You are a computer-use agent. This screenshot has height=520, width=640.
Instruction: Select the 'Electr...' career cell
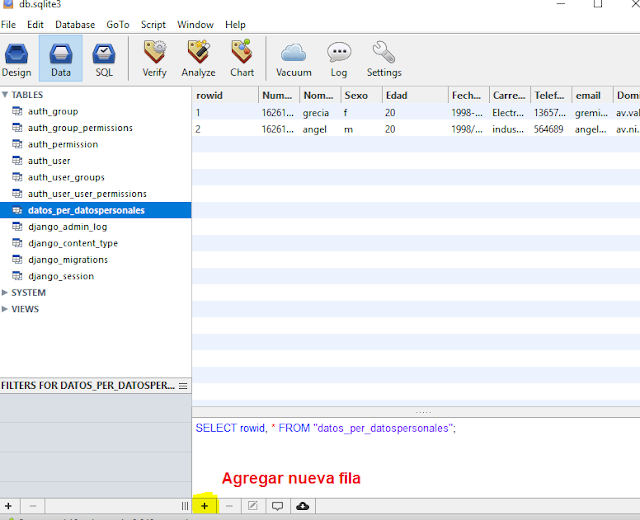pyautogui.click(x=510, y=113)
